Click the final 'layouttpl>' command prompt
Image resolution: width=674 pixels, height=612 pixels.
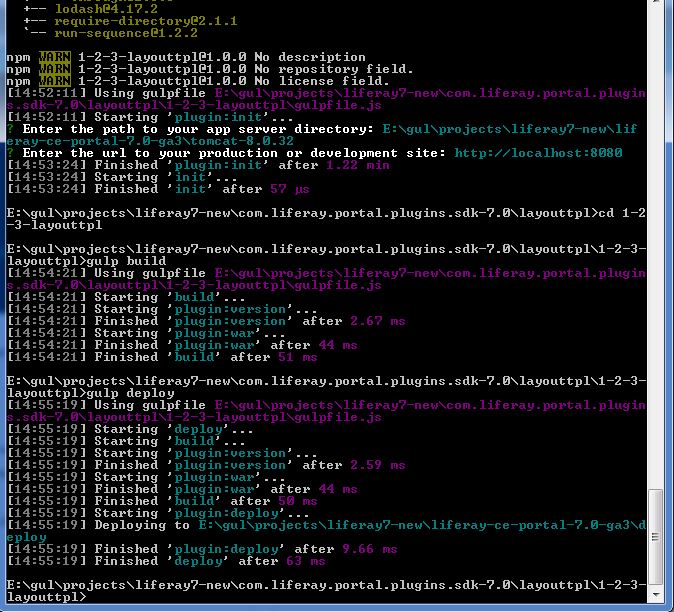[46, 597]
